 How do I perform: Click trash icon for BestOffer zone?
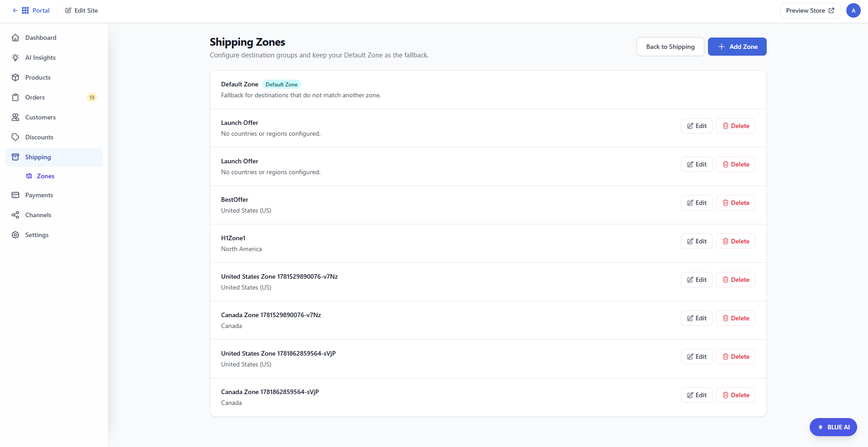pyautogui.click(x=726, y=203)
